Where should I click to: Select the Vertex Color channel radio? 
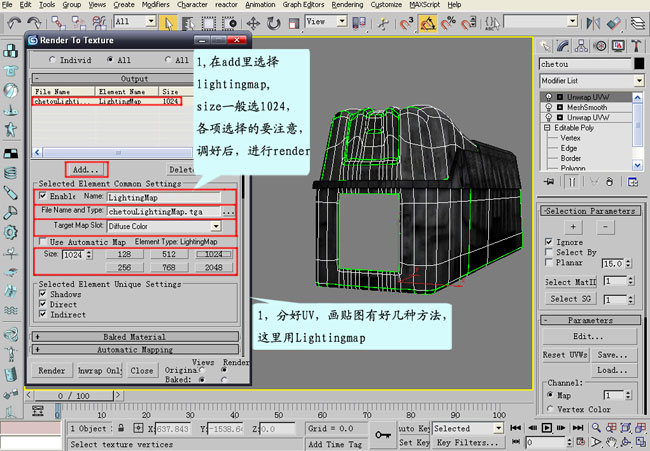pos(550,409)
